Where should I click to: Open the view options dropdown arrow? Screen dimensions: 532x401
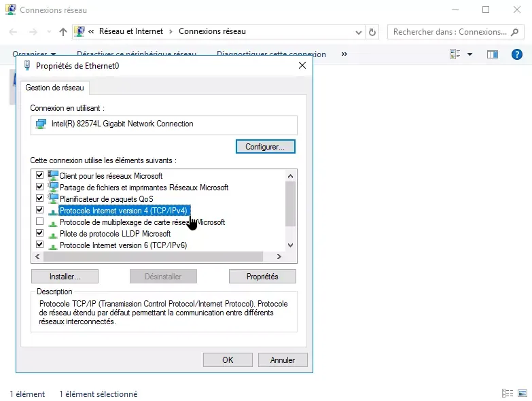[x=469, y=54]
